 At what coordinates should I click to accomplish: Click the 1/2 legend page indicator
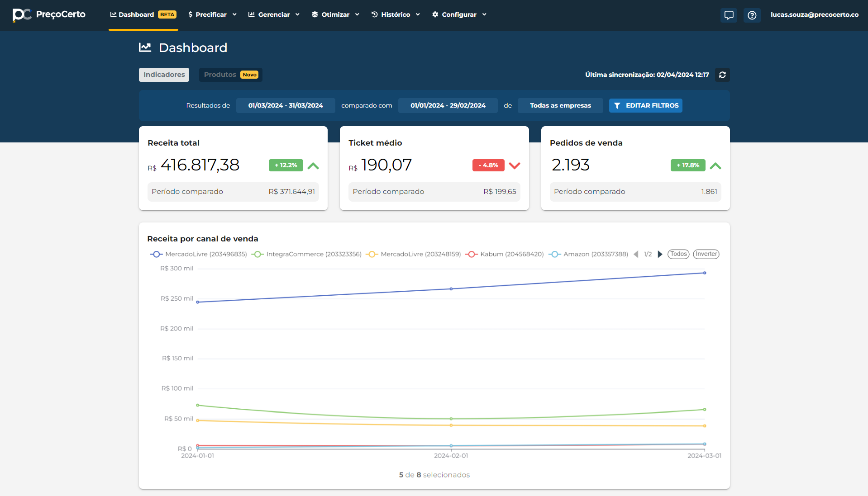[648, 254]
